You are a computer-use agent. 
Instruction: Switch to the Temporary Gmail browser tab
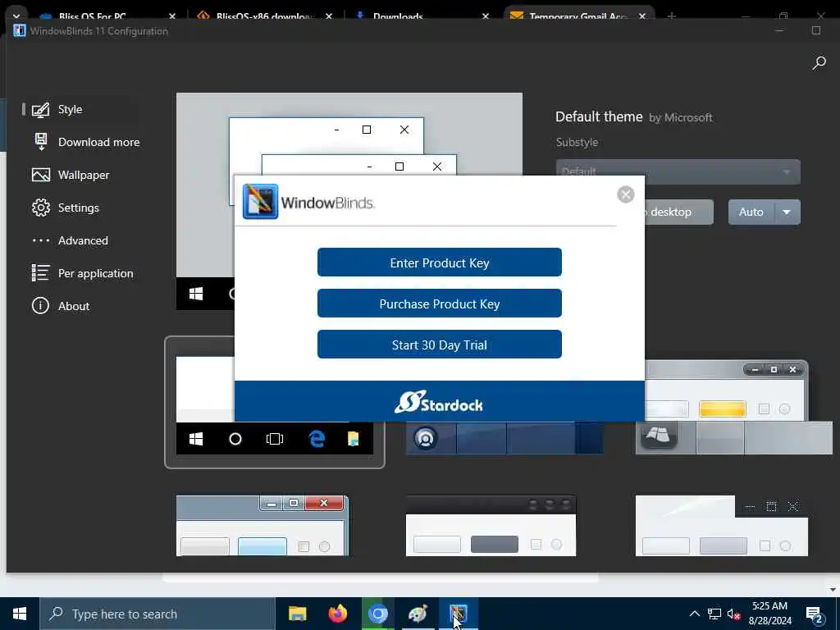pos(578,16)
